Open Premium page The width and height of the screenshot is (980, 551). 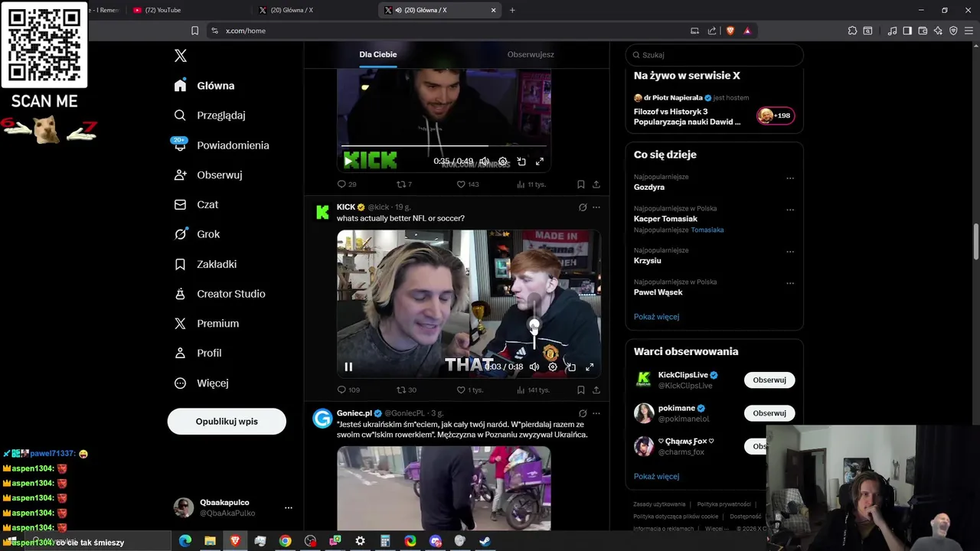(207, 324)
